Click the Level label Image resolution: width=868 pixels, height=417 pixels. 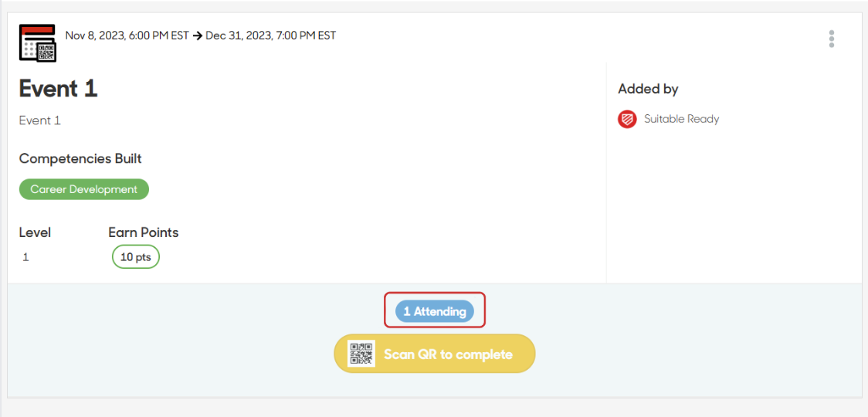(35, 232)
